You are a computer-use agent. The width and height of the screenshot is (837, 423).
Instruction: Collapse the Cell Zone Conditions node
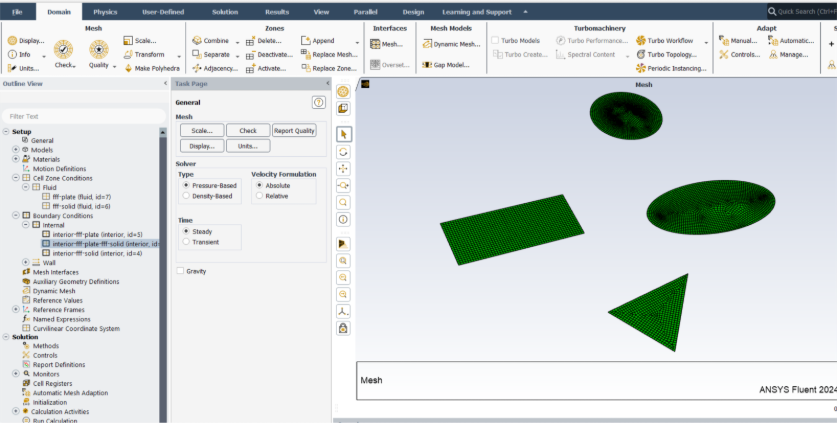tap(15, 178)
